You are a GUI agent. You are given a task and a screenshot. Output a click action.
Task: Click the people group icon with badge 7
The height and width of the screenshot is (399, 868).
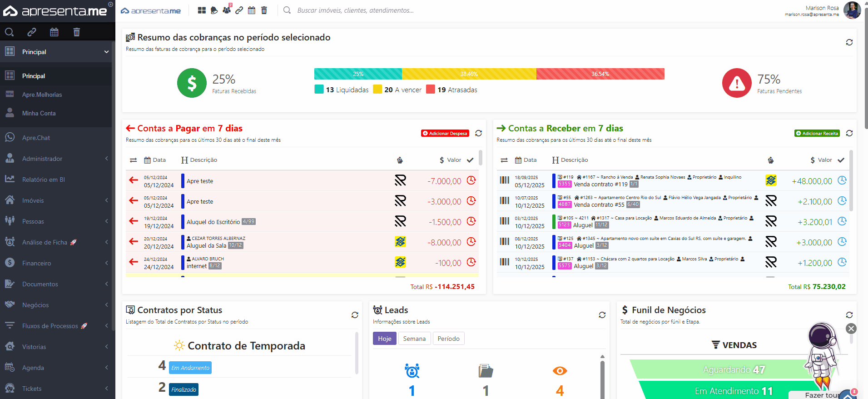(x=227, y=10)
